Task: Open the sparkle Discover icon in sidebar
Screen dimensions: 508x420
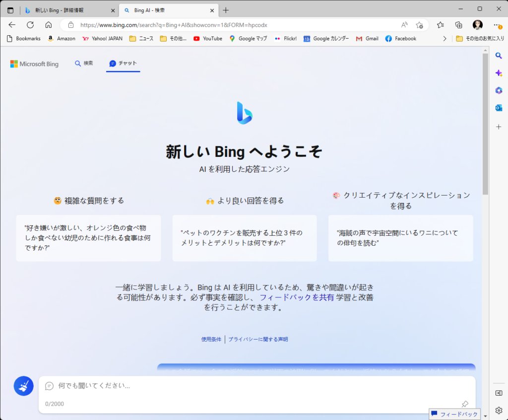Action: [x=499, y=73]
